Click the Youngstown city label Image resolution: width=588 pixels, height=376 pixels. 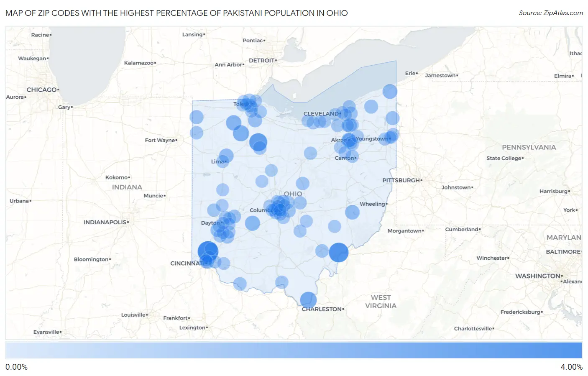click(372, 139)
